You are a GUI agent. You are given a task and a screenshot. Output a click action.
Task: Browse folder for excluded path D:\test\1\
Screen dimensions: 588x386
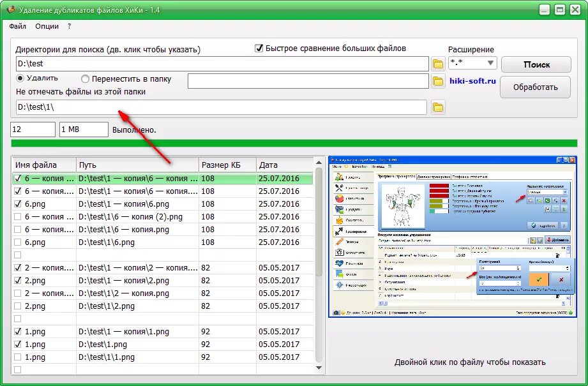coord(437,108)
